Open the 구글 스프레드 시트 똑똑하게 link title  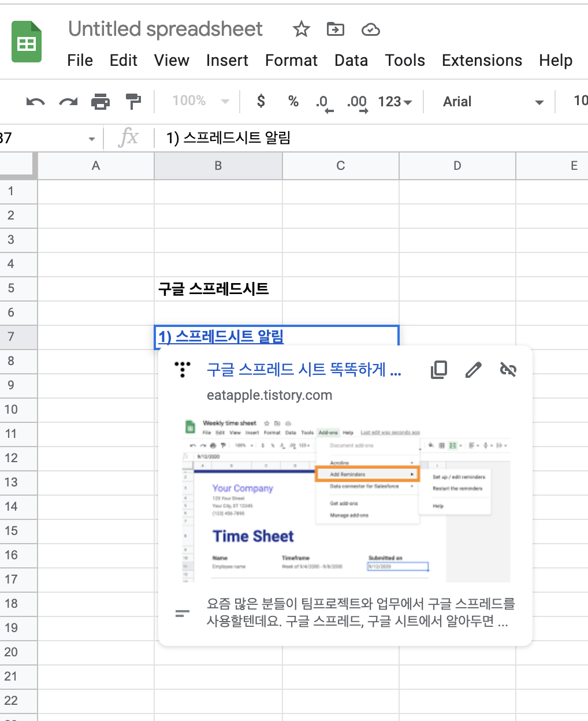coord(304,370)
